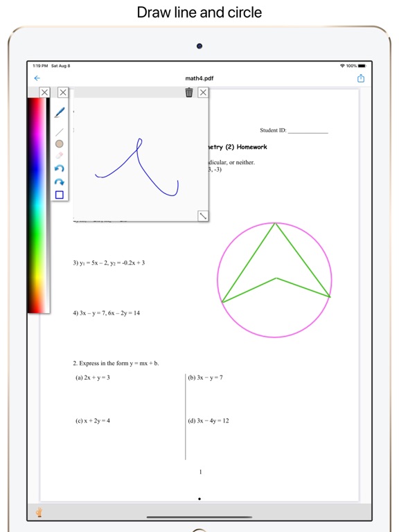Screen dimensions: 399x532
Task: Click the Wi-Fi status icon
Action: click(342, 66)
